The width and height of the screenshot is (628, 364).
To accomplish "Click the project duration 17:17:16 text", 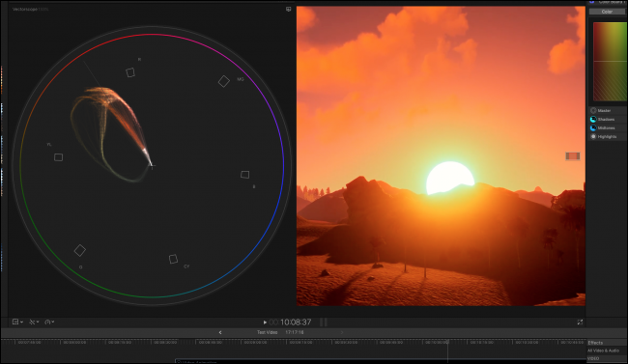I will [295, 332].
